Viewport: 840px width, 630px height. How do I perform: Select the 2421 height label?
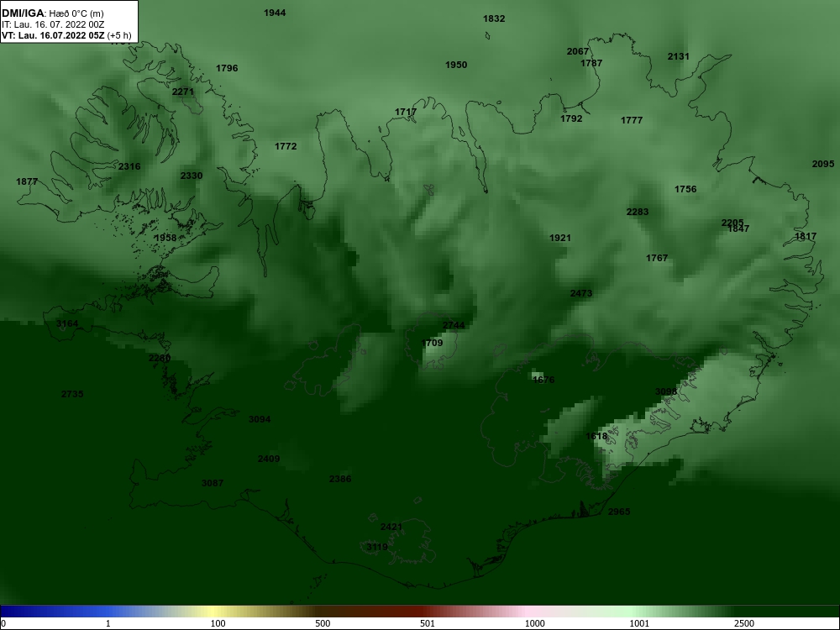coord(391,528)
